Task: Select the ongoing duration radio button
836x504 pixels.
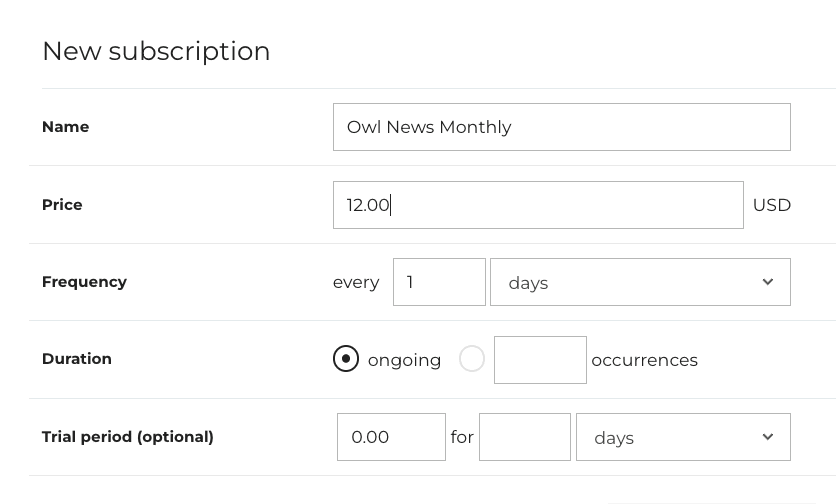Action: point(346,359)
